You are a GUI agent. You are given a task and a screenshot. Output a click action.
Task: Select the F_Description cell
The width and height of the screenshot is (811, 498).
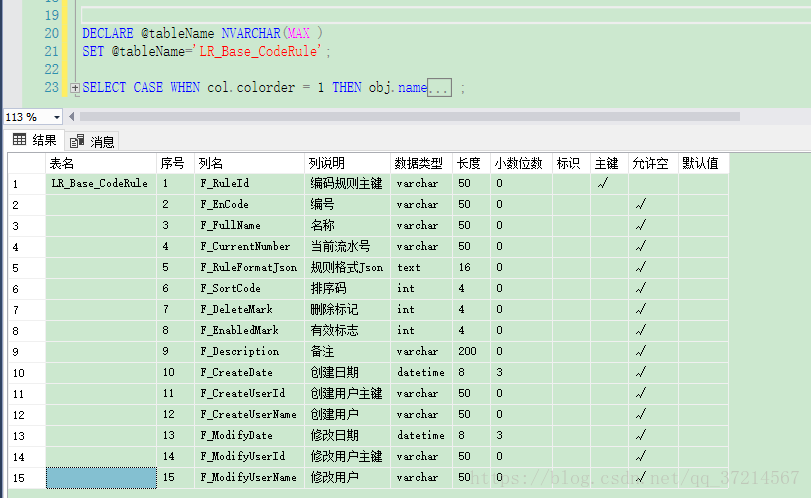249,352
